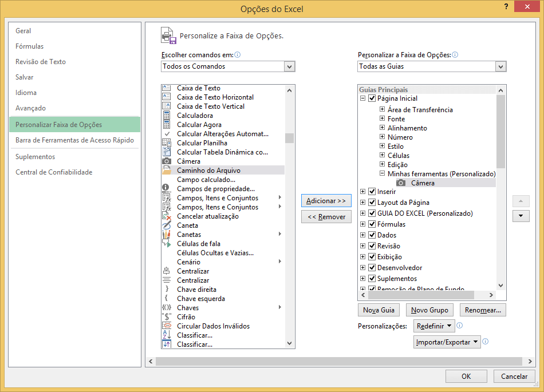Screen dimensions: 544x392
Task: Click the Câmera icon in commands list
Action: coord(167,161)
